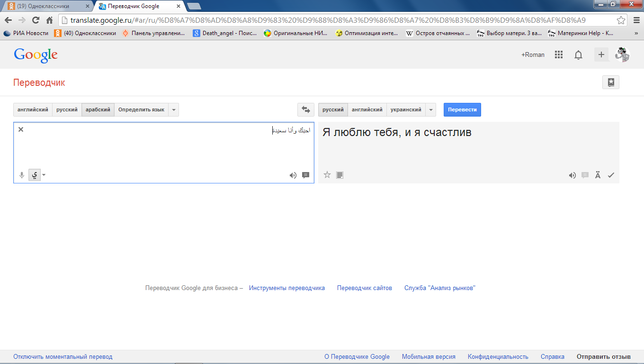Viewport: 644px width, 364px height.
Task: Open Остров отчаянных Wikipedia bookmark
Action: click(438, 33)
